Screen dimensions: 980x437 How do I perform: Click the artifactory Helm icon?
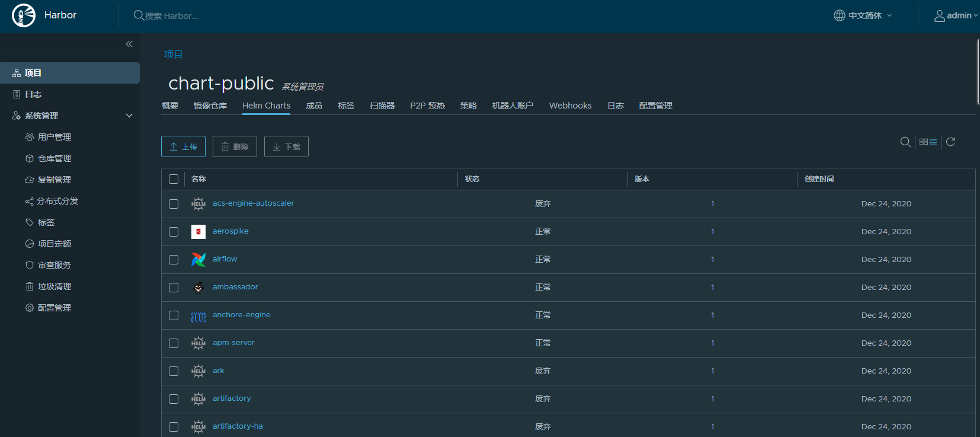198,399
